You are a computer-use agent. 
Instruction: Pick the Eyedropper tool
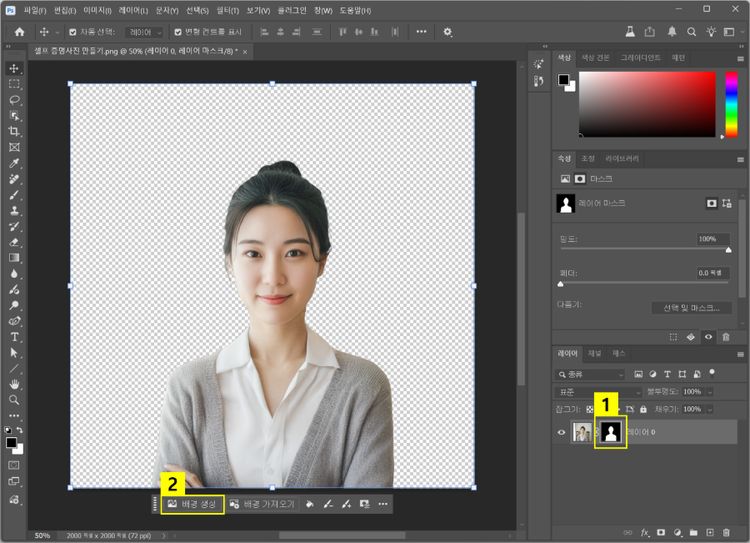click(14, 163)
